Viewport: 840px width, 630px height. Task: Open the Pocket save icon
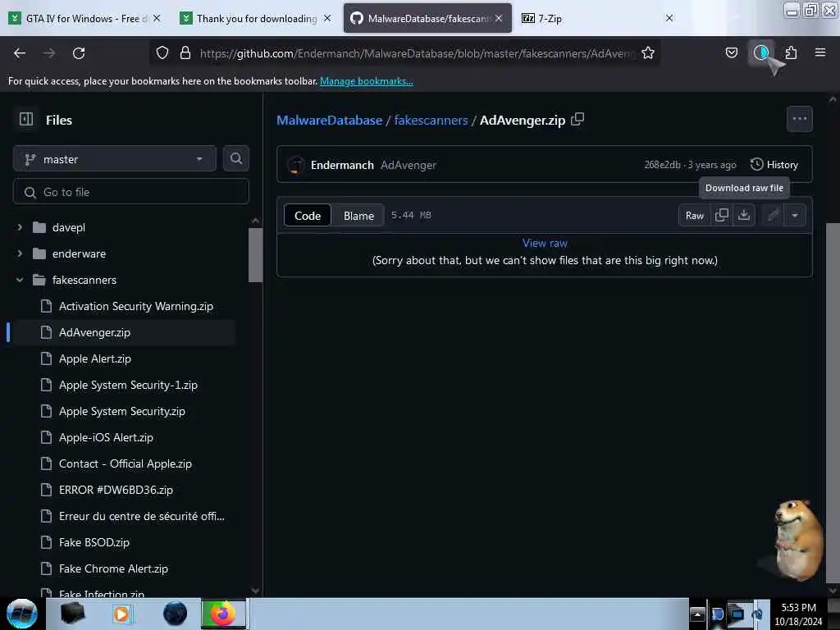click(731, 52)
